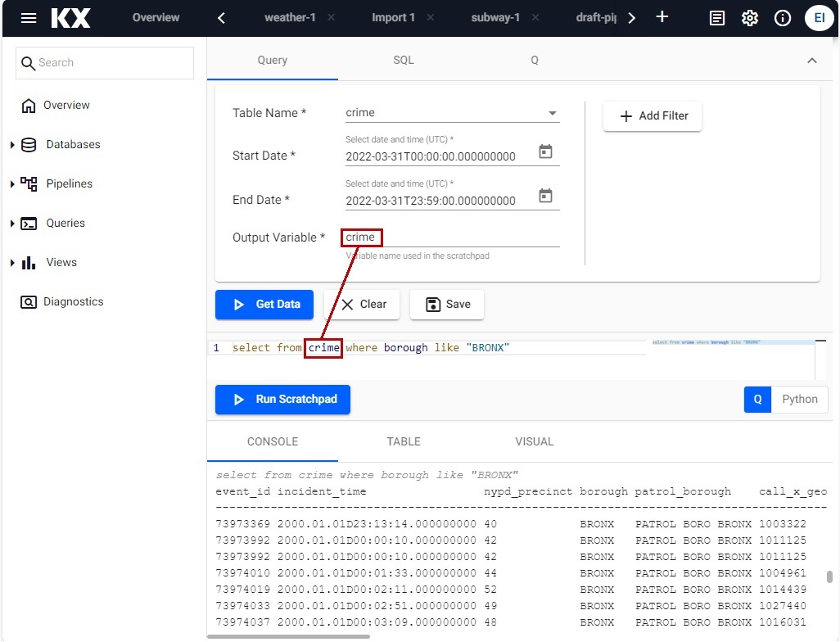Click the console horizontal scrollbar
840x642 pixels.
pos(288,637)
